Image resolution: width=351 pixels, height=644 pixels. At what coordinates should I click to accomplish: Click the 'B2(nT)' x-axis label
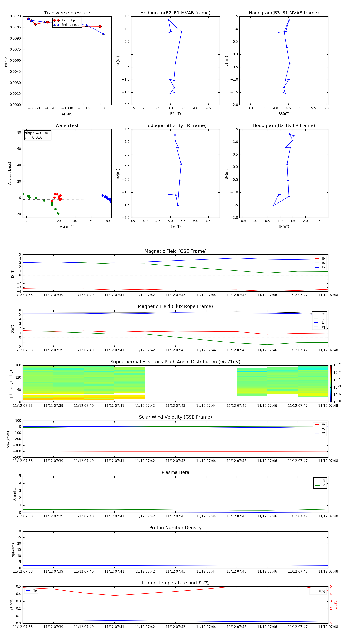coord(175,114)
